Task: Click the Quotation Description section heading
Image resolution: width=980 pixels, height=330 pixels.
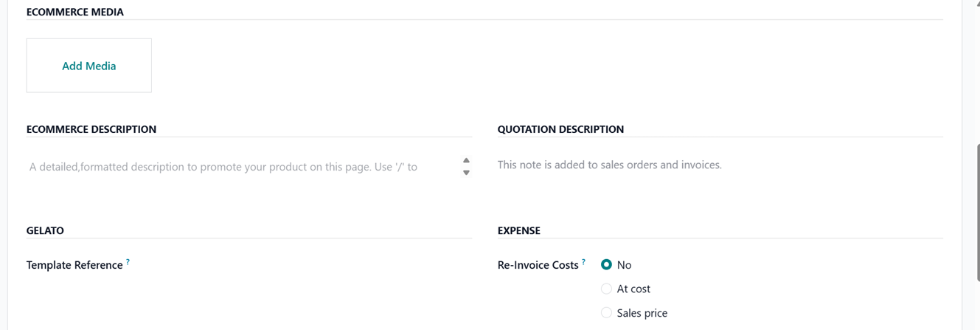Action: tap(560, 129)
